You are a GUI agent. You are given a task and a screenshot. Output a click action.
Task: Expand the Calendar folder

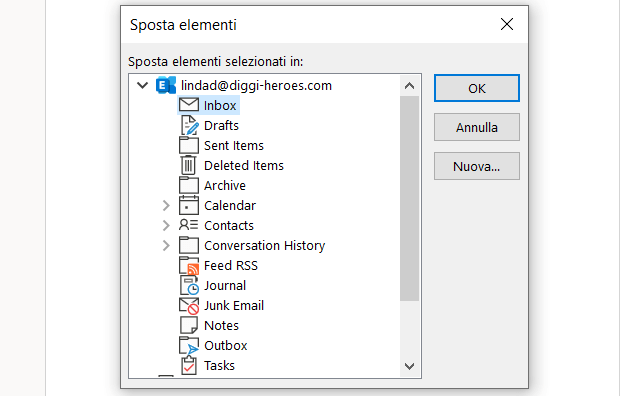click(x=166, y=205)
